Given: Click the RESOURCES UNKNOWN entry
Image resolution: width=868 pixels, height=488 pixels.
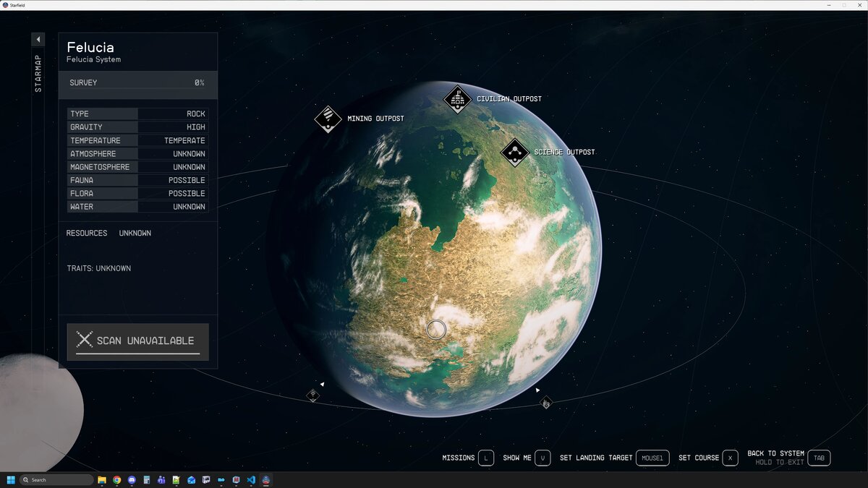Looking at the screenshot, I should tap(109, 234).
